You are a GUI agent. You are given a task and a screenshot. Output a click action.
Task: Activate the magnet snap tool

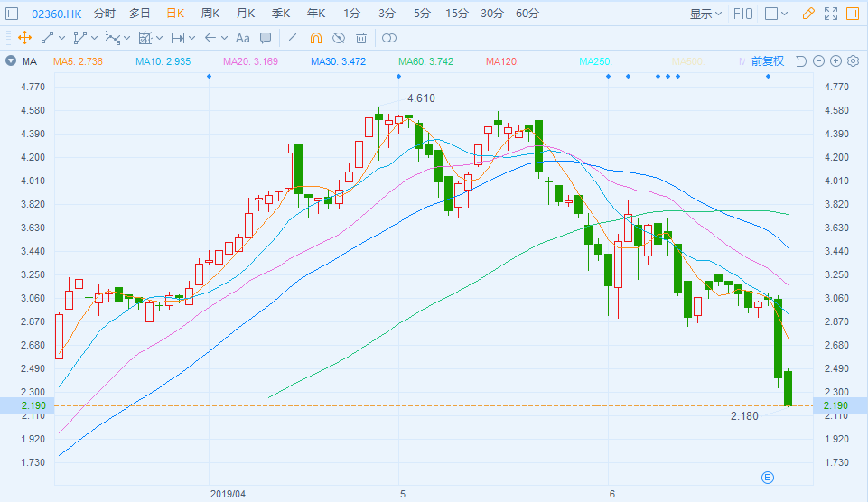315,38
